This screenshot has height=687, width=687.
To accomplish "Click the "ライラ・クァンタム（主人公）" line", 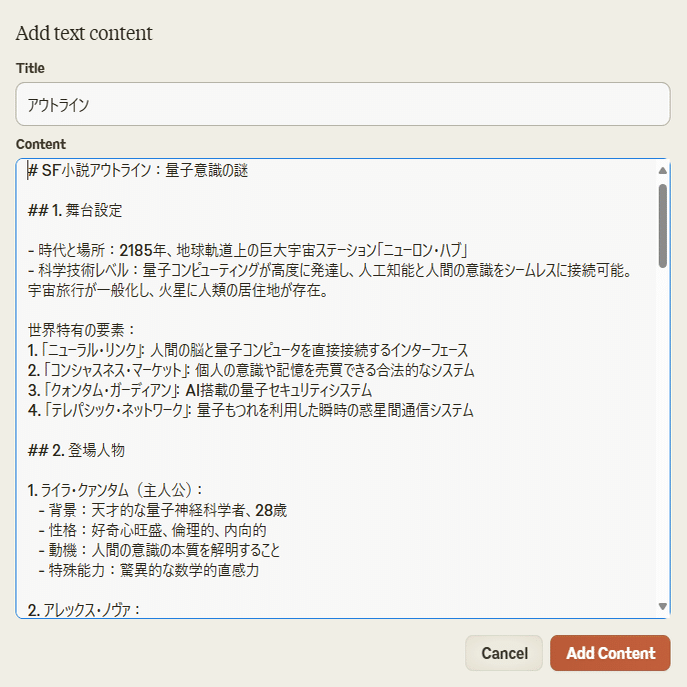I will (x=116, y=490).
